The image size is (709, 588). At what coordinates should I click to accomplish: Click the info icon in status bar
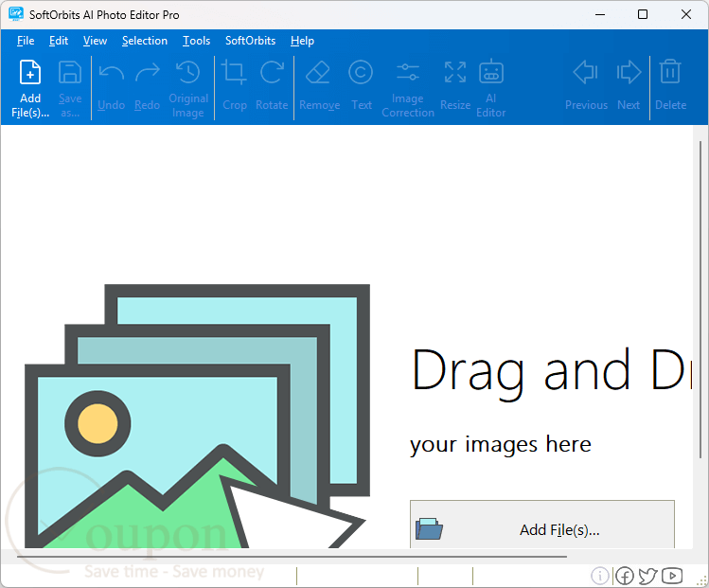click(x=600, y=576)
